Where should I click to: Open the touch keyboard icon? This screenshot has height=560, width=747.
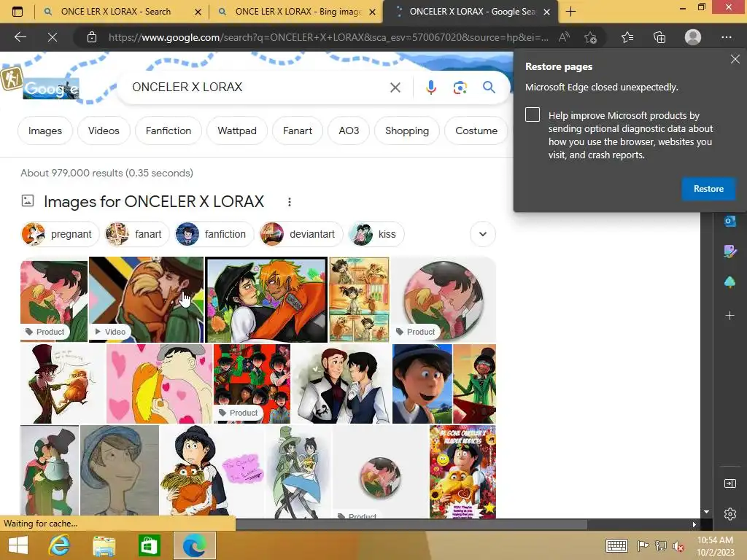(616, 545)
